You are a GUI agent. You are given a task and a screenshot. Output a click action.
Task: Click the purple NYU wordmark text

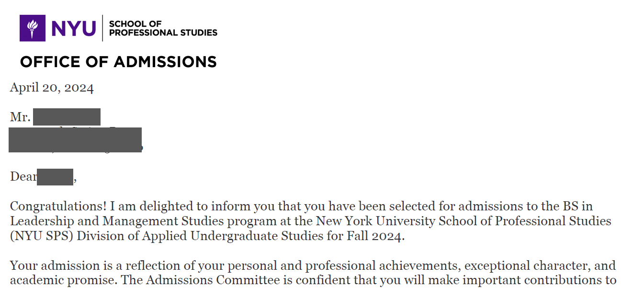73,28
